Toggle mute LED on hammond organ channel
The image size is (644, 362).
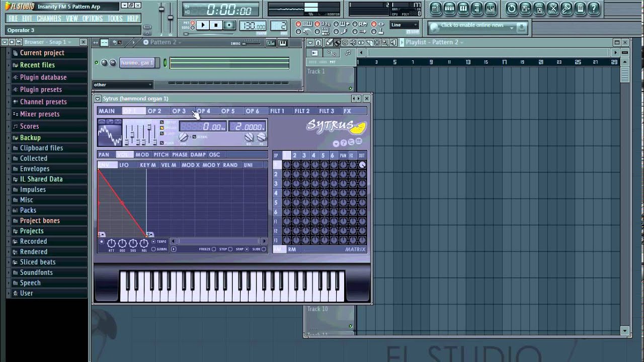pos(96,63)
